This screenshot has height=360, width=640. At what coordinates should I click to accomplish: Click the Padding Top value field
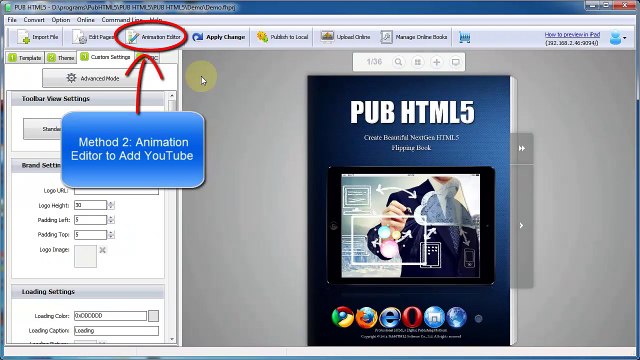tap(90, 235)
